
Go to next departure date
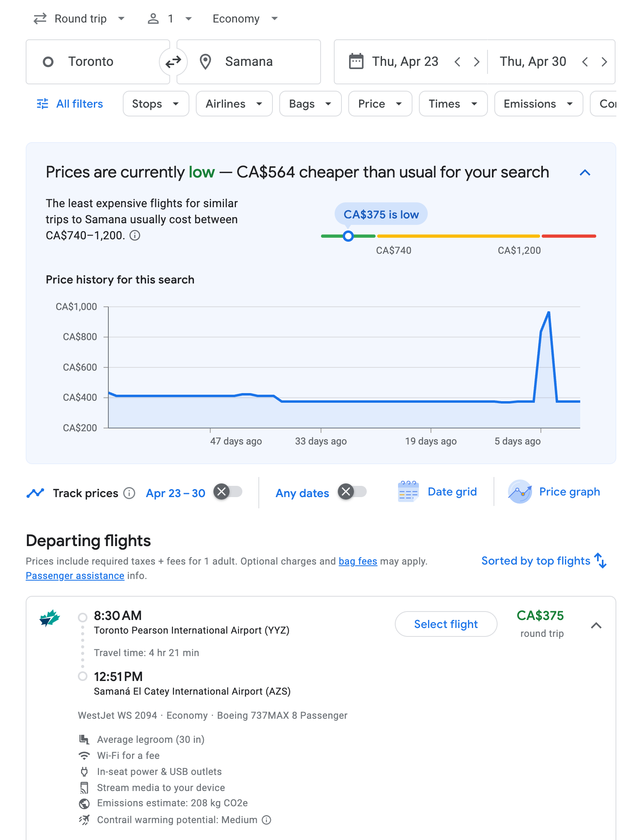click(476, 62)
